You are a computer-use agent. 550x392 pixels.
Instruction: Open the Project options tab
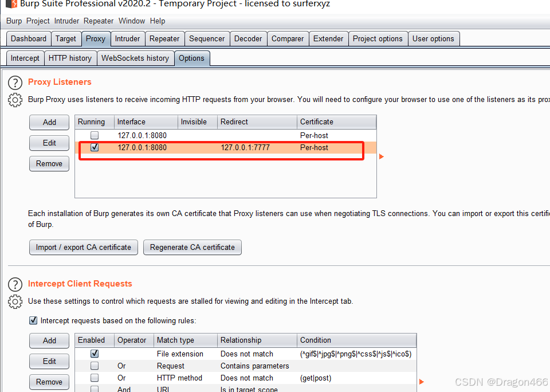tap(378, 38)
